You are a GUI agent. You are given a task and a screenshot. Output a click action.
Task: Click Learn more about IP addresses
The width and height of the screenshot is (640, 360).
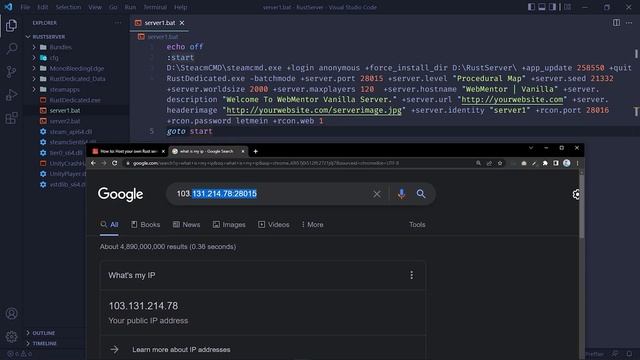pos(181,350)
